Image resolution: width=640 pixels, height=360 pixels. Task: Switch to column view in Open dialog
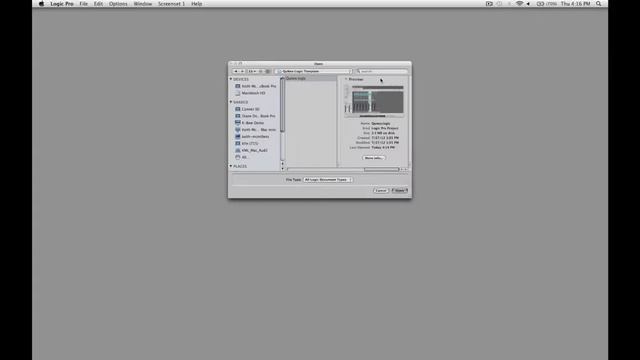pyautogui.click(x=268, y=71)
